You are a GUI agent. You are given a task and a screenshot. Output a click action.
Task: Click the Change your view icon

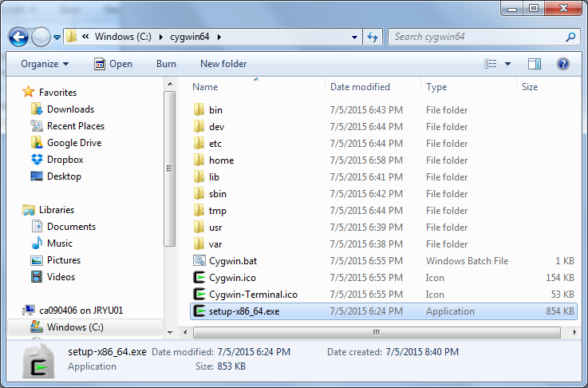coord(490,64)
